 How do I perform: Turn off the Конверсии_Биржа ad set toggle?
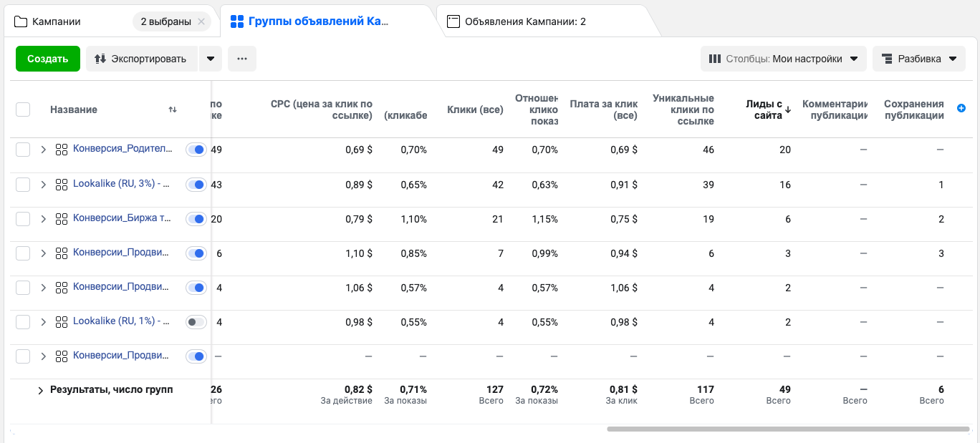pyautogui.click(x=196, y=219)
